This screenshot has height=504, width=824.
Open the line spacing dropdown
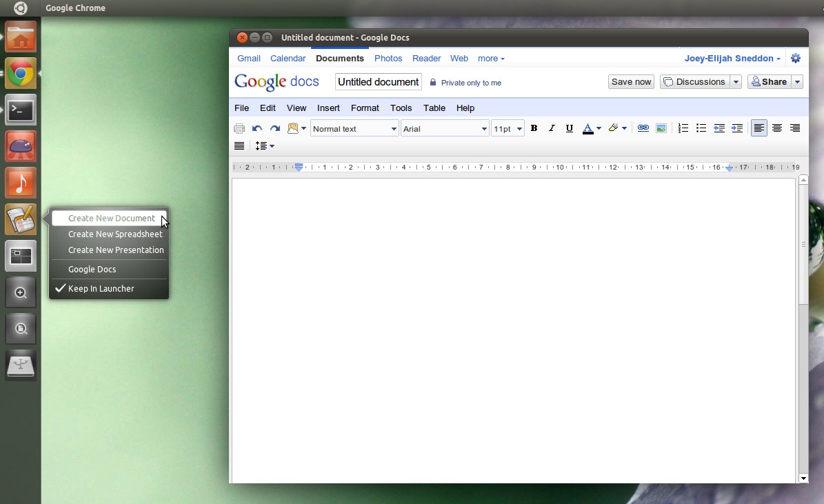[265, 146]
